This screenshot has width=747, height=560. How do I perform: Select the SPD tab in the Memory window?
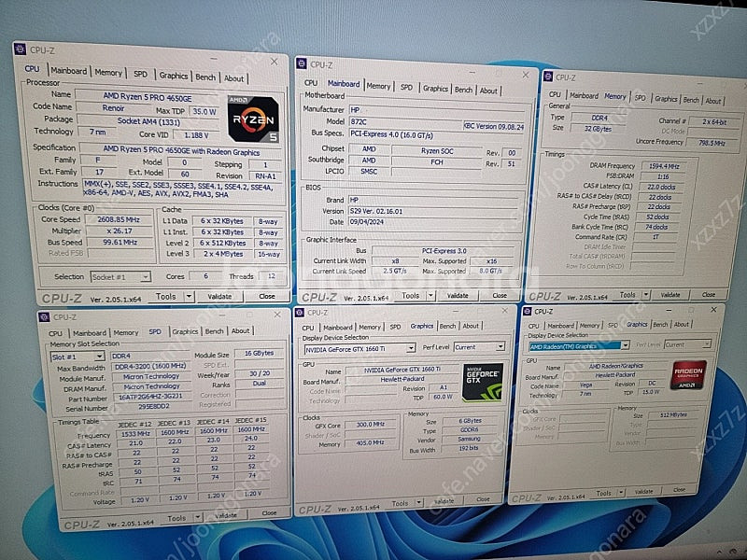[x=641, y=98]
